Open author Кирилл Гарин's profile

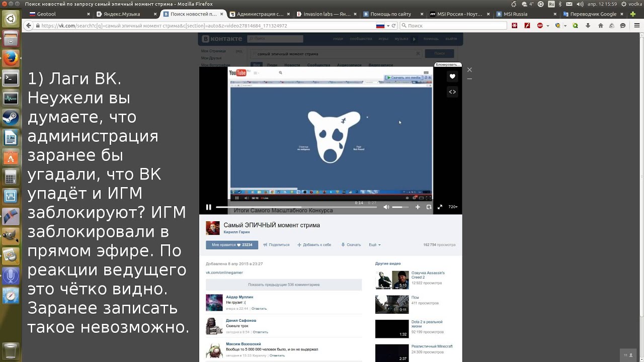(236, 232)
